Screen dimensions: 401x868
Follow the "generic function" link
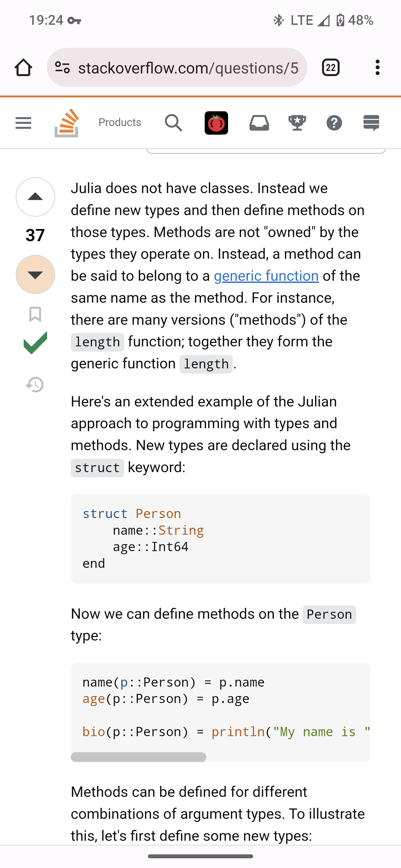[266, 276]
